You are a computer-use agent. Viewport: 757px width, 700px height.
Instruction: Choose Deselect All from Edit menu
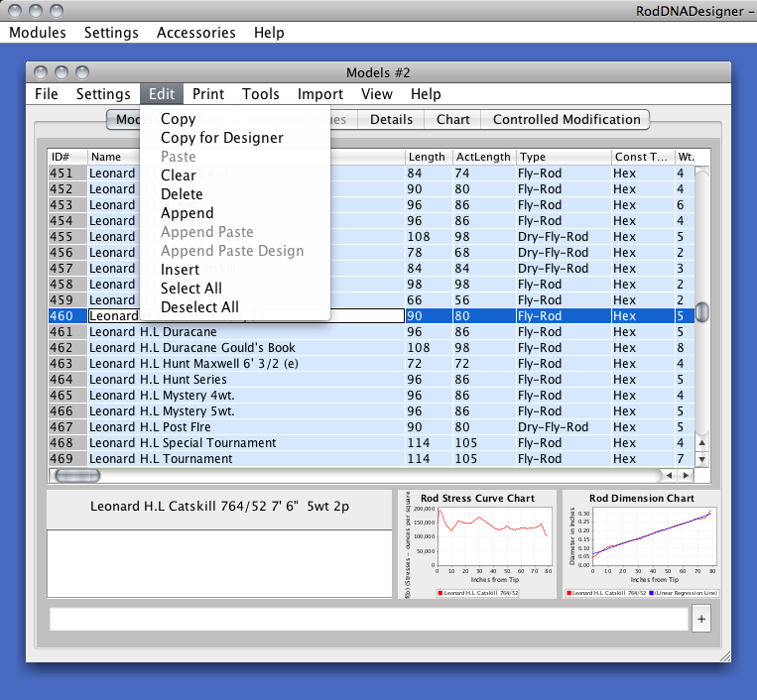(x=234, y=306)
